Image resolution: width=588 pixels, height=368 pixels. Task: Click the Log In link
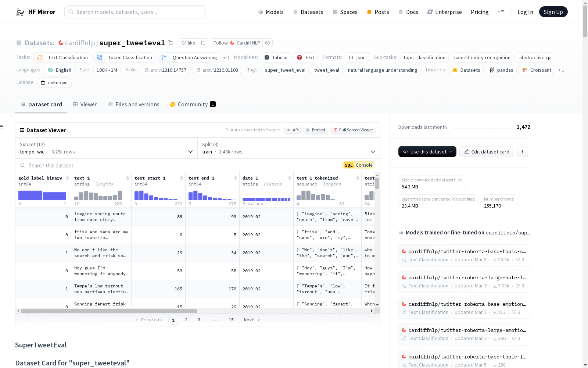click(x=525, y=12)
